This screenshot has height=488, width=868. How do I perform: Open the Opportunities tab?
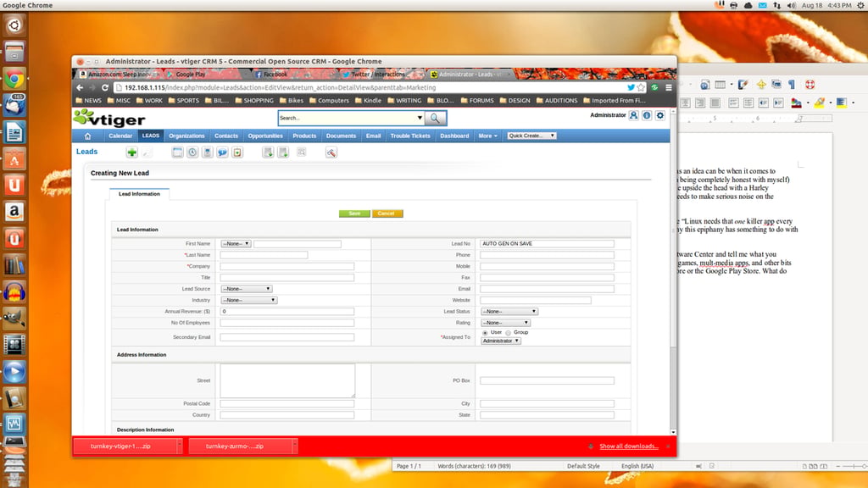point(265,136)
